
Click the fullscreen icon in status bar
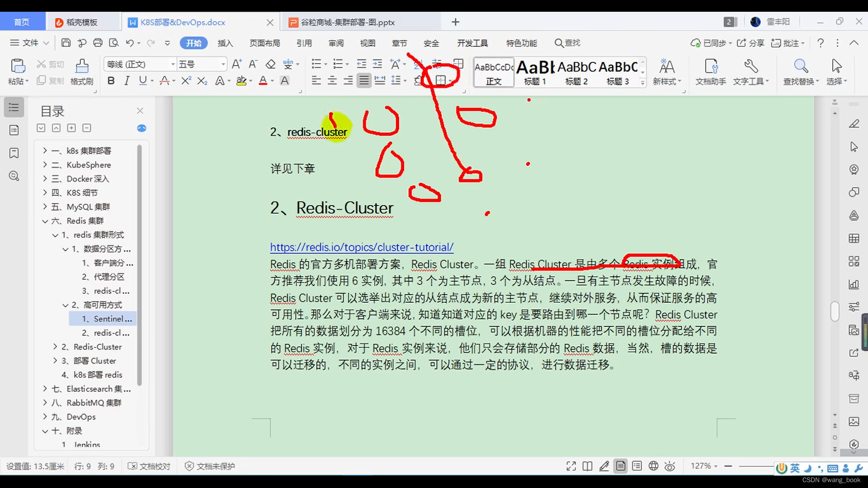point(571,466)
